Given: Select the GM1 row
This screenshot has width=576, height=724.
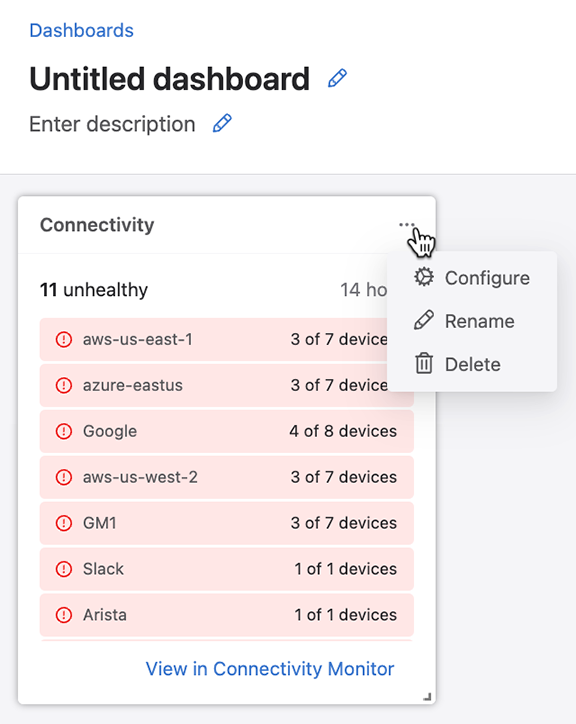Looking at the screenshot, I should coord(226,523).
